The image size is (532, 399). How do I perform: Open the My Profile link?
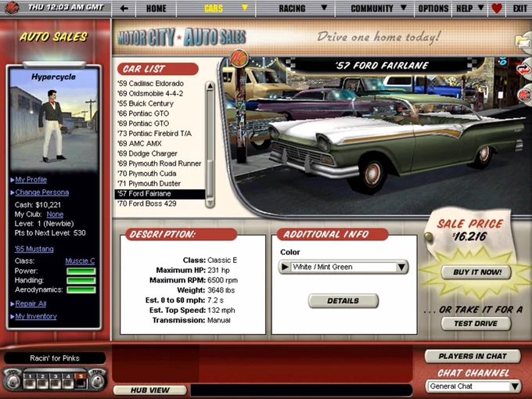(31, 180)
